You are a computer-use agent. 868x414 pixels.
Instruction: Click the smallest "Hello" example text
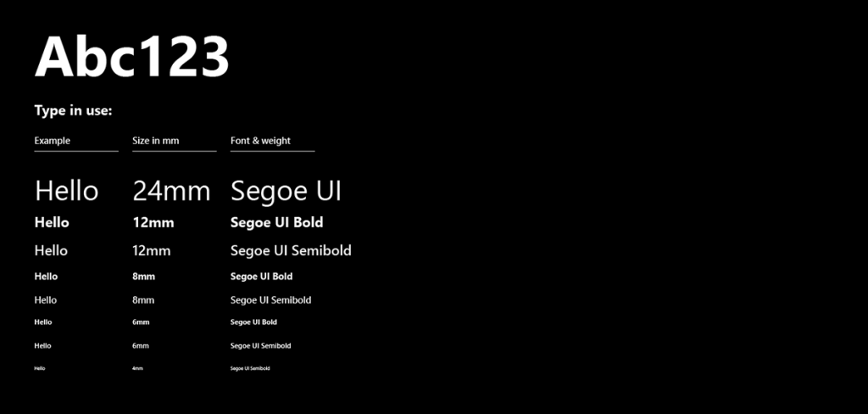39,369
